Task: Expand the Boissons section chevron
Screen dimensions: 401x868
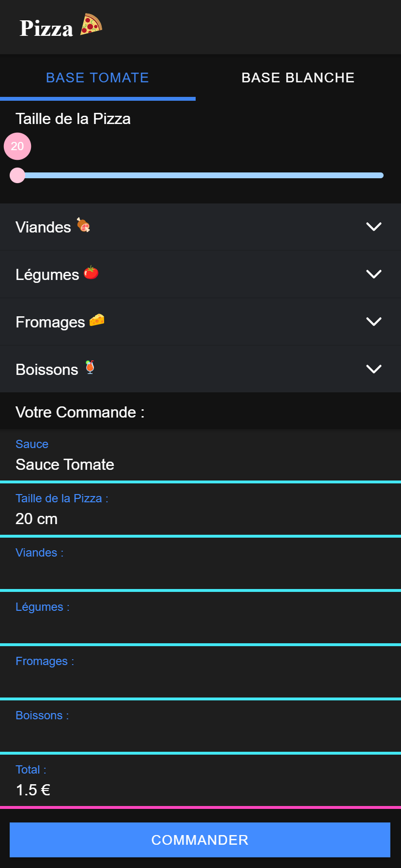Action: pyautogui.click(x=374, y=369)
